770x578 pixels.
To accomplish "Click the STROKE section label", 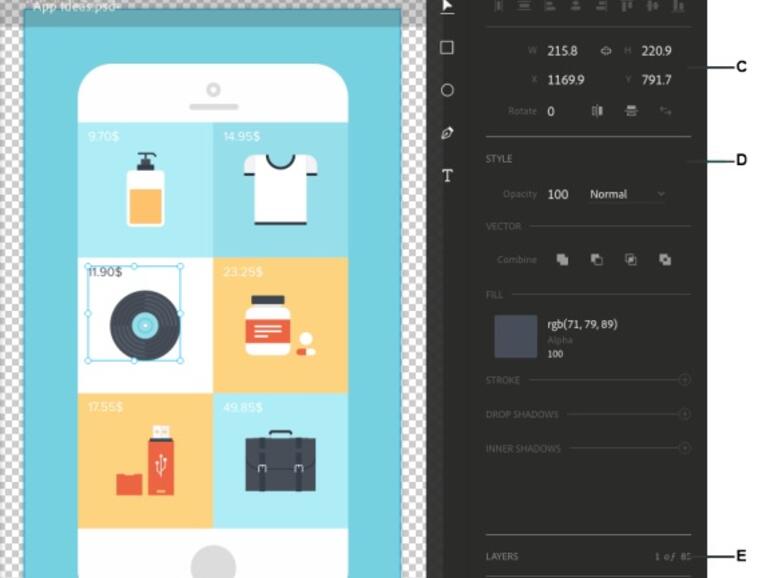I will coord(502,380).
